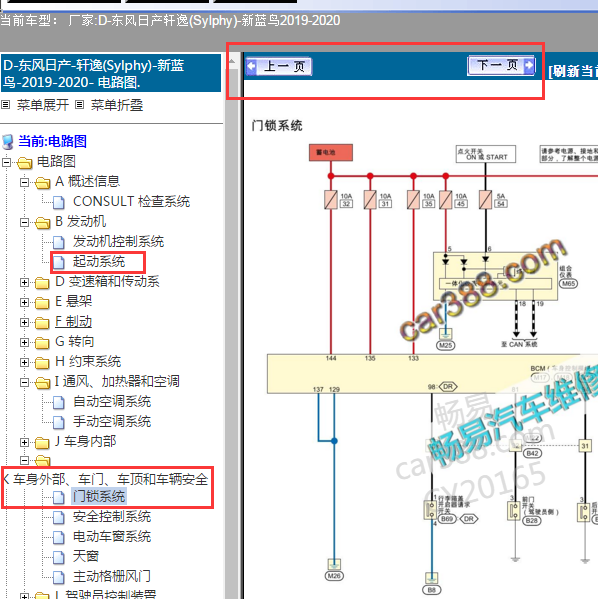Viewport: 598px width, 599px height.
Task: Go to next page with 下一页 button
Action: point(501,65)
